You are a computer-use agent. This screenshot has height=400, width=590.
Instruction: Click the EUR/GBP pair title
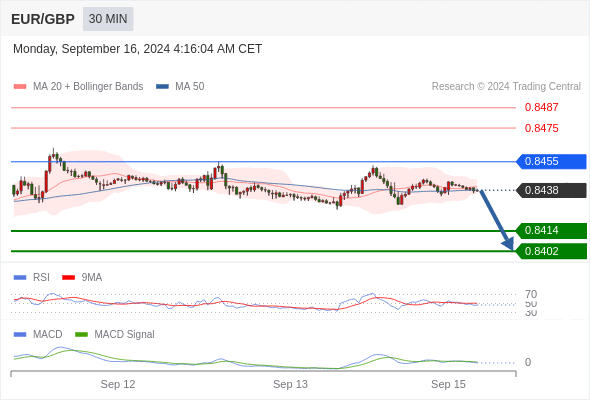(43, 19)
